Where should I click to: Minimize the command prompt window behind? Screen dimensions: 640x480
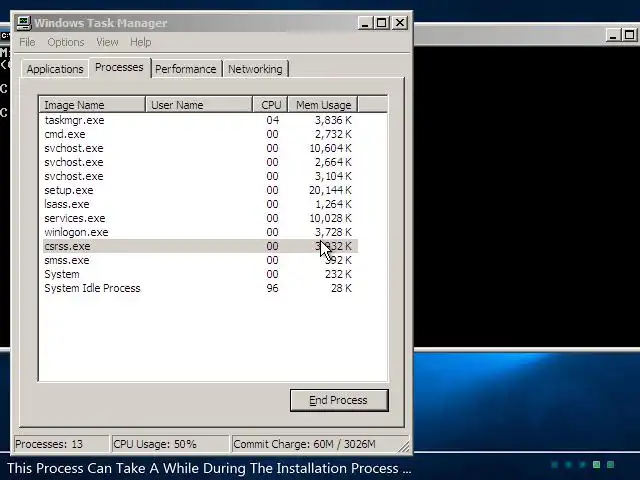pos(613,35)
